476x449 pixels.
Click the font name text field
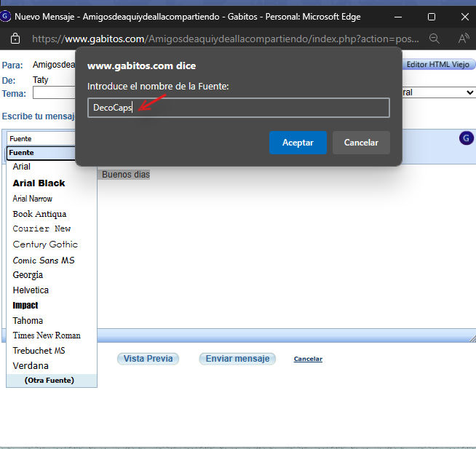tap(238, 108)
